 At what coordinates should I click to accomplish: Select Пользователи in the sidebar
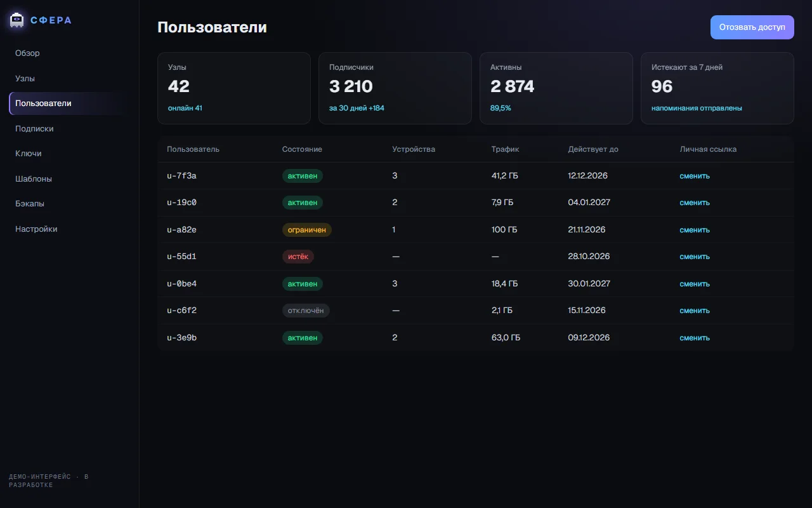click(x=69, y=104)
